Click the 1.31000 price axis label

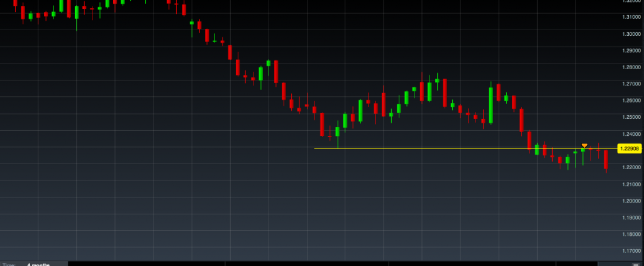pyautogui.click(x=630, y=17)
